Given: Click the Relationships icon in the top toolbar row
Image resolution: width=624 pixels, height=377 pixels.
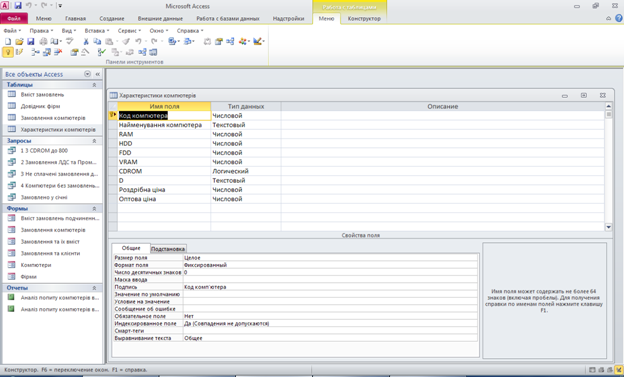Looking at the screenshot, I should 230,41.
